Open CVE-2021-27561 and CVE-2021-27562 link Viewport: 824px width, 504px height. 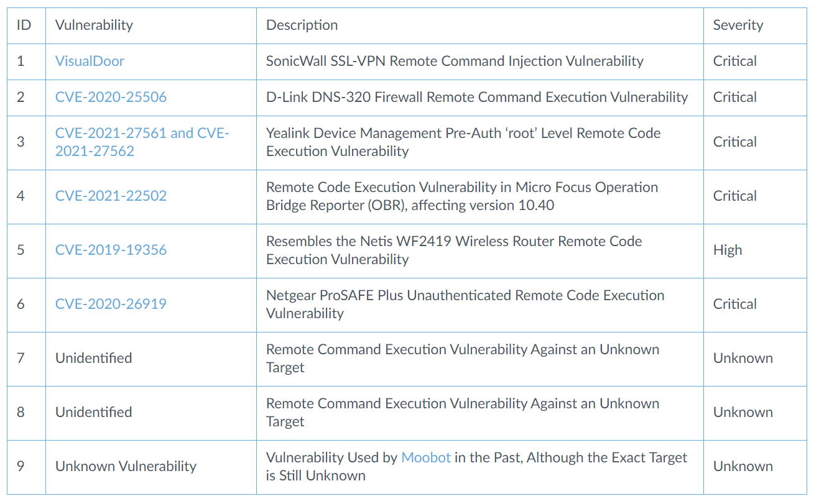coord(142,142)
